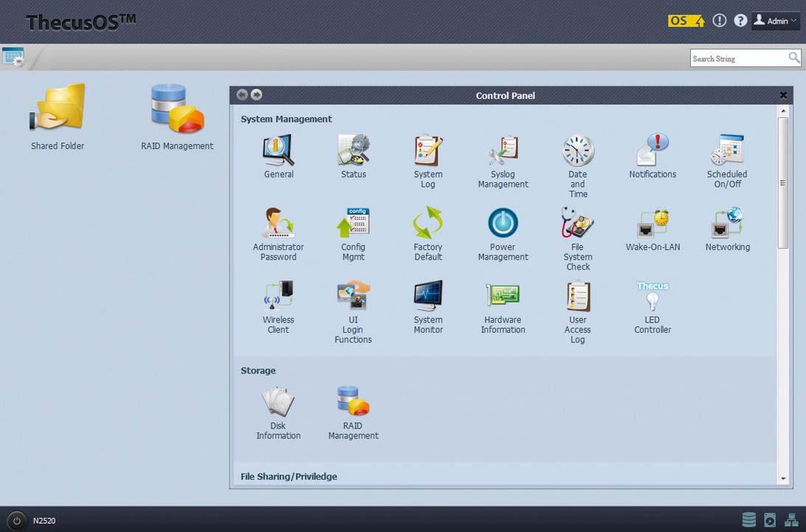Click the hard drive status icon in bottom bar
This screenshot has width=806, height=532.
770,519
